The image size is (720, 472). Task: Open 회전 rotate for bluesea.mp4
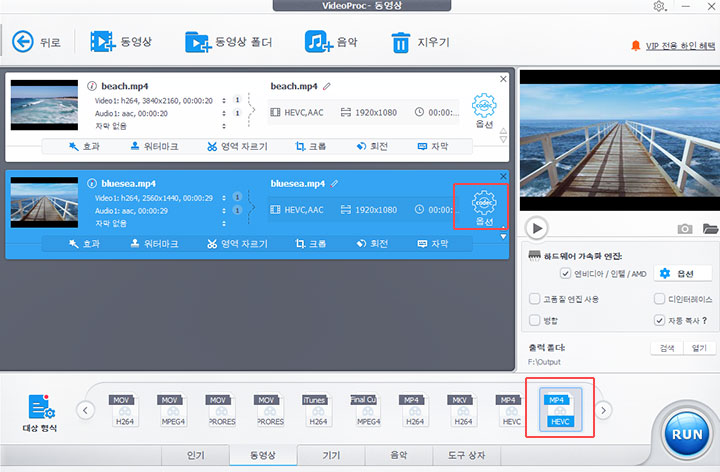pos(372,244)
